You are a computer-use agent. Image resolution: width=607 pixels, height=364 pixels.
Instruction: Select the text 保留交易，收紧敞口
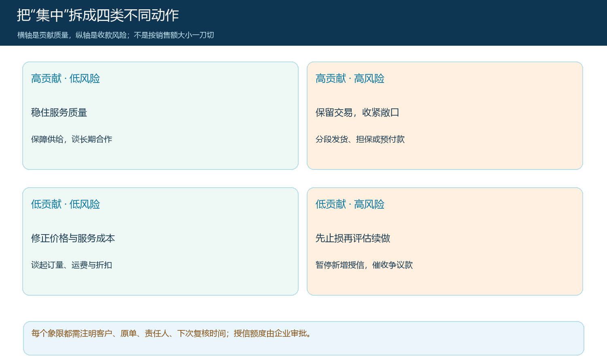(357, 112)
